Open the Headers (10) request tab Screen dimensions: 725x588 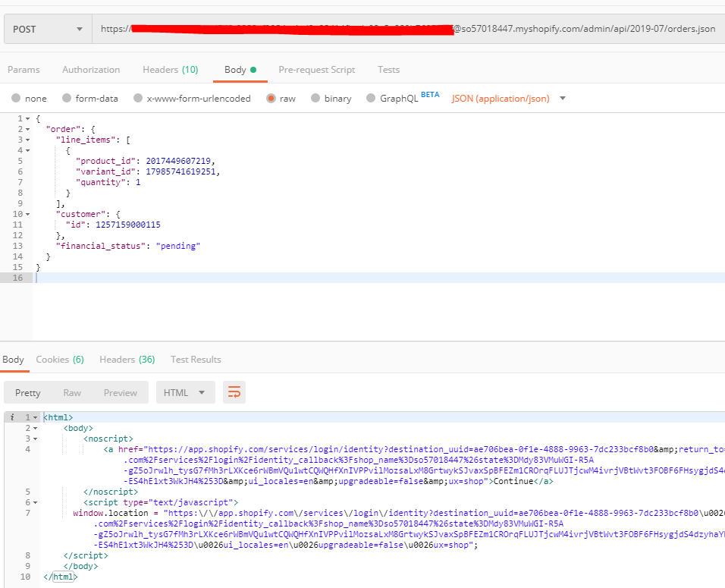(170, 70)
